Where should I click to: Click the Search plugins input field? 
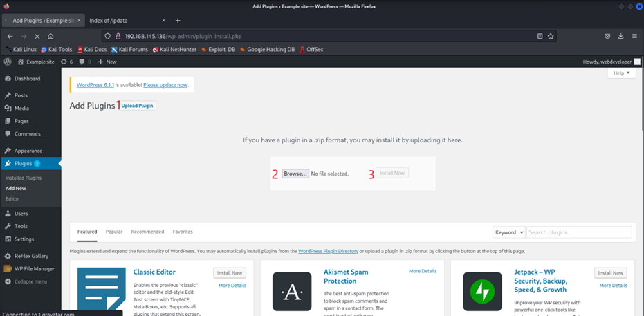tap(579, 232)
